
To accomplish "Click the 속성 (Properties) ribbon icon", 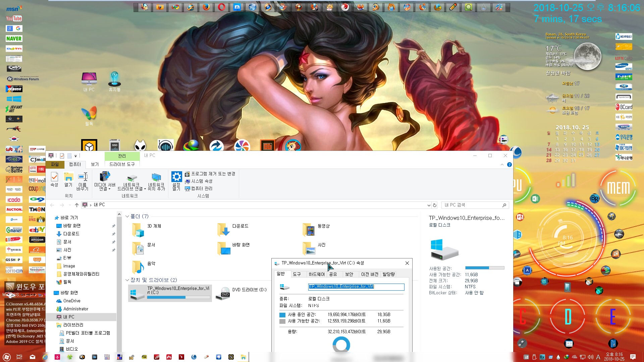I will tap(54, 180).
